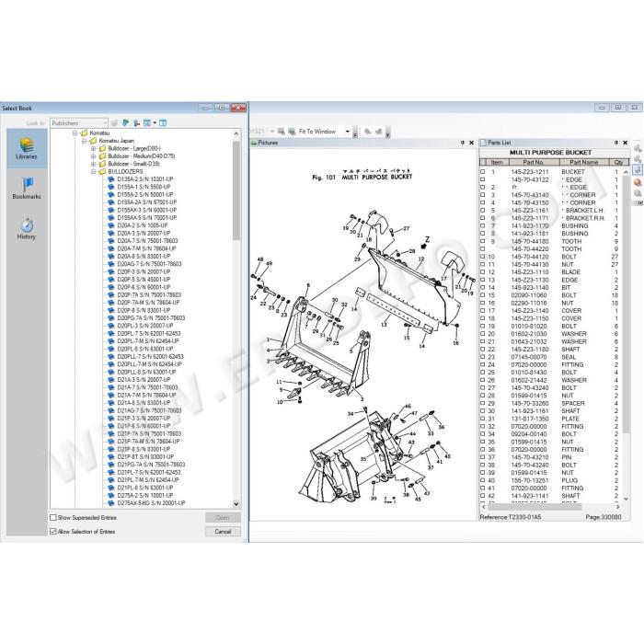Sort parts by Part No. column header

pos(534,162)
